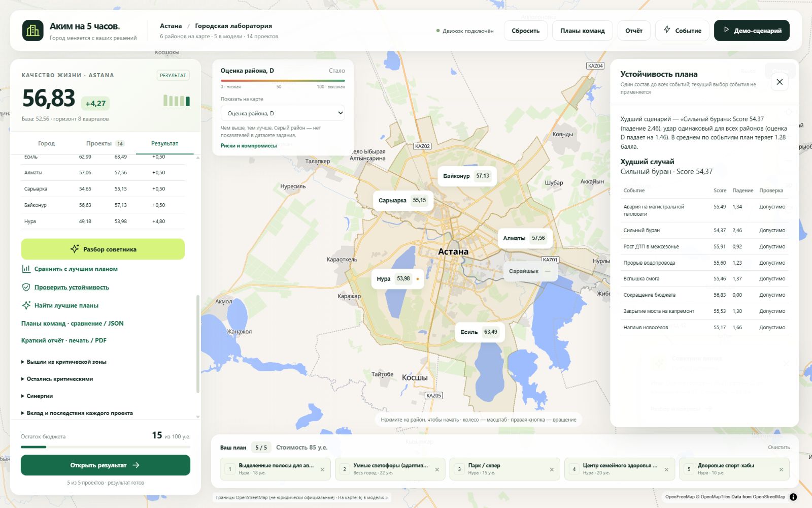
Task: Select the Нура district label on the map
Action: point(397,279)
